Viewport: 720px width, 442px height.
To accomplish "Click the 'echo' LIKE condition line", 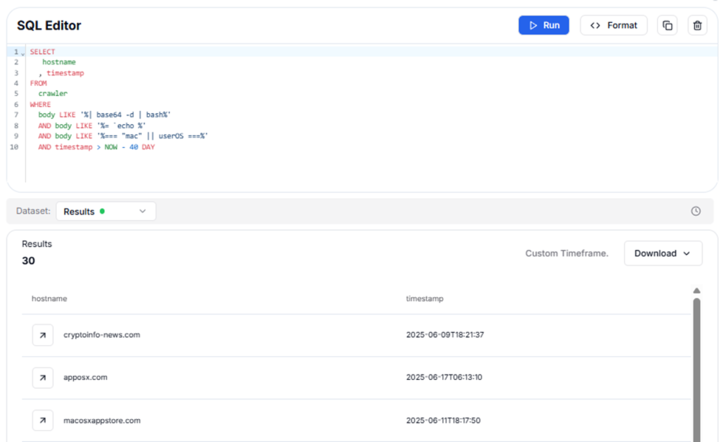I will 92,125.
